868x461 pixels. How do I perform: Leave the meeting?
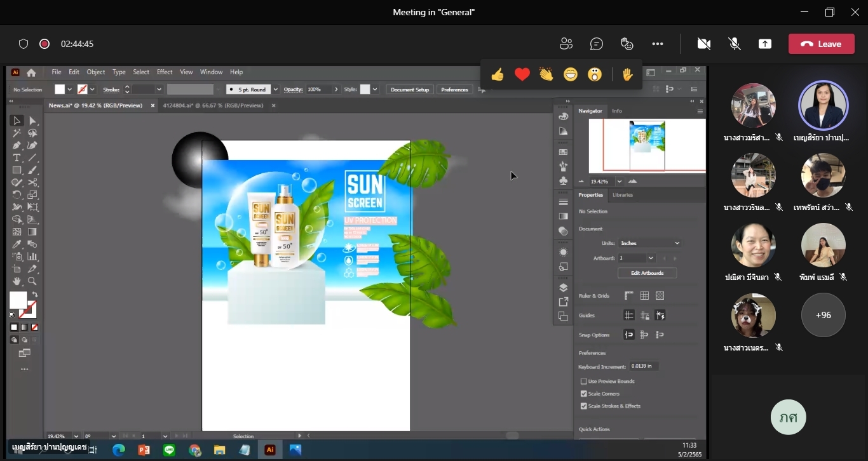point(821,44)
